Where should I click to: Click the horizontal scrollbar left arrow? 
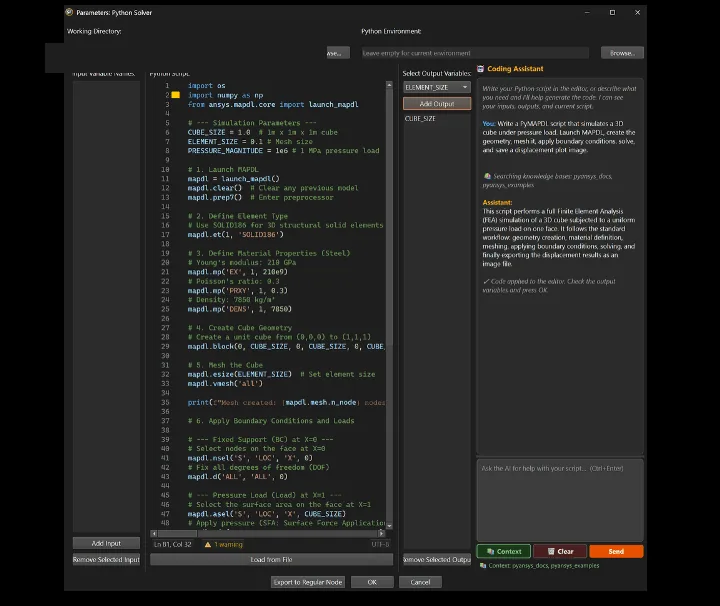154,533
